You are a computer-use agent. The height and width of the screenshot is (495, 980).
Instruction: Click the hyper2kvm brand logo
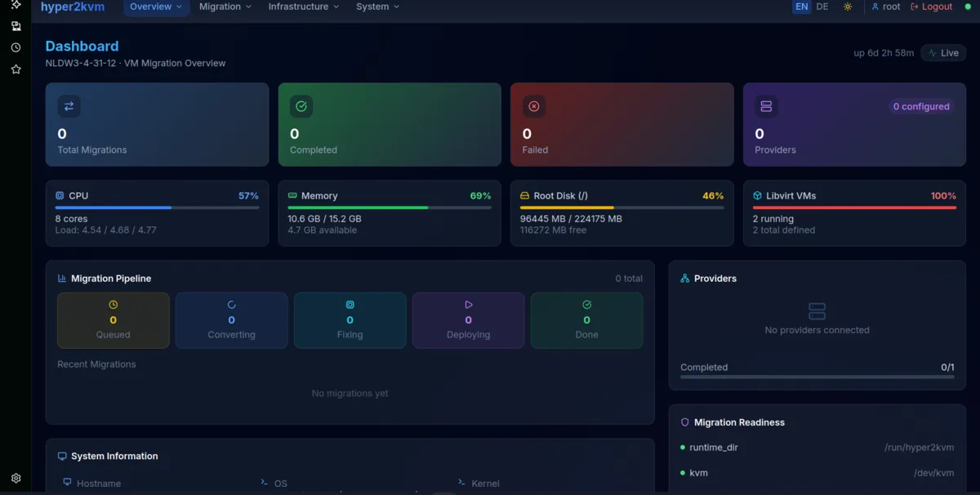pos(72,7)
